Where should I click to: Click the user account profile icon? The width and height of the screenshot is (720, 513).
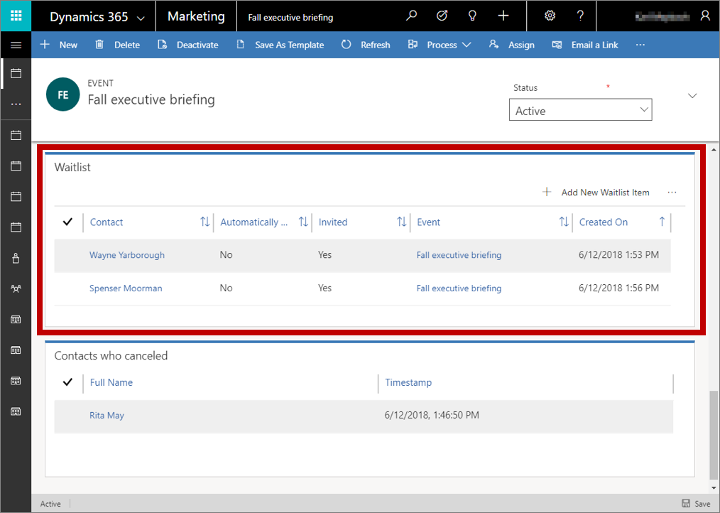pyautogui.click(x=705, y=16)
